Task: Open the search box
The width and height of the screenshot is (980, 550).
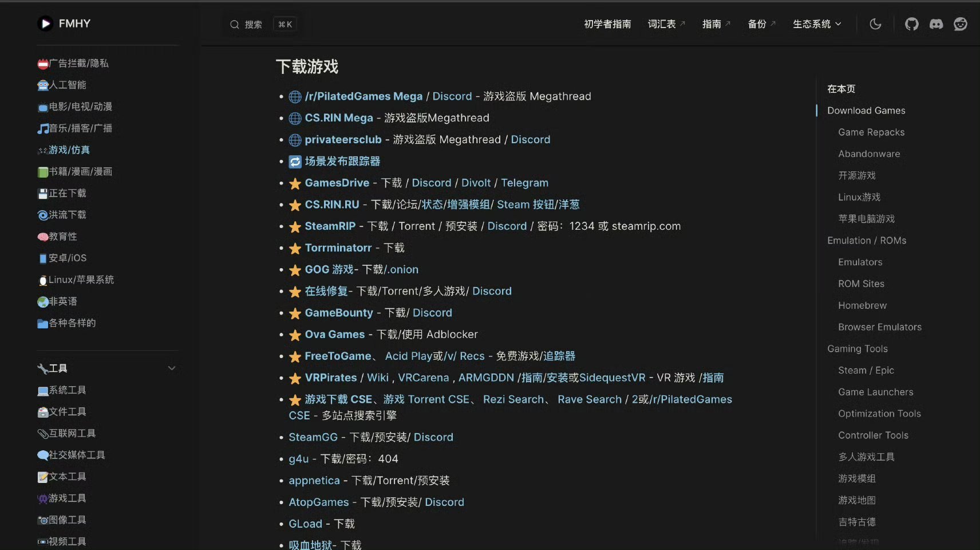Action: click(263, 25)
